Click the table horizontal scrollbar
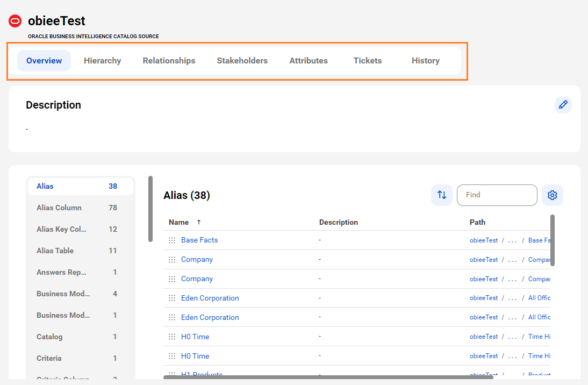The image size is (588, 385). 328,377
